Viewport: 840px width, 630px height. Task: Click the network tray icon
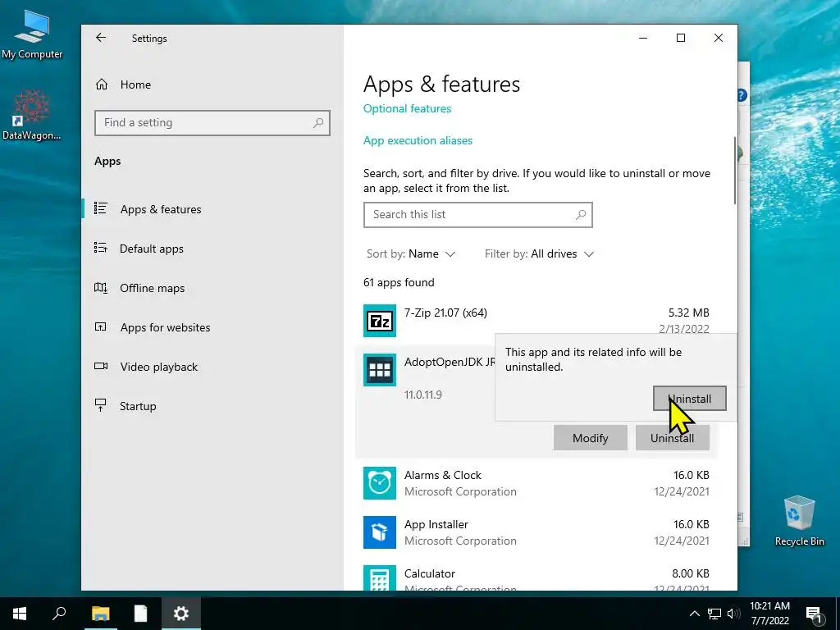point(714,614)
